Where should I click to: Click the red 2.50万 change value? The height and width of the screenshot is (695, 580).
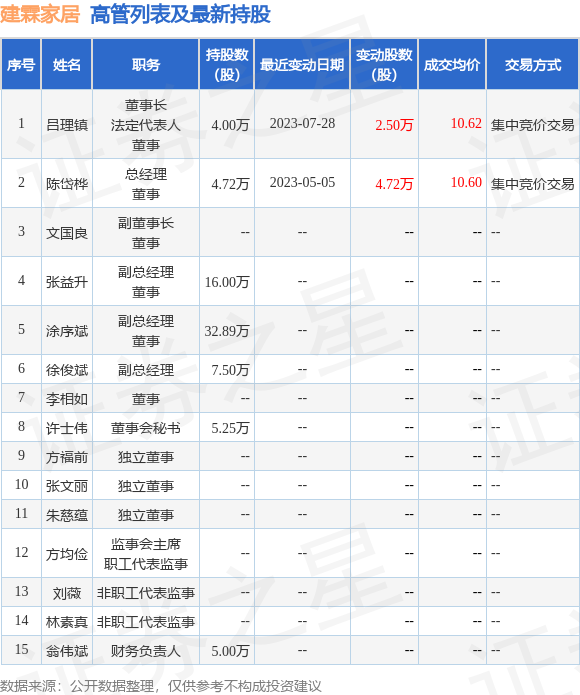click(x=394, y=125)
